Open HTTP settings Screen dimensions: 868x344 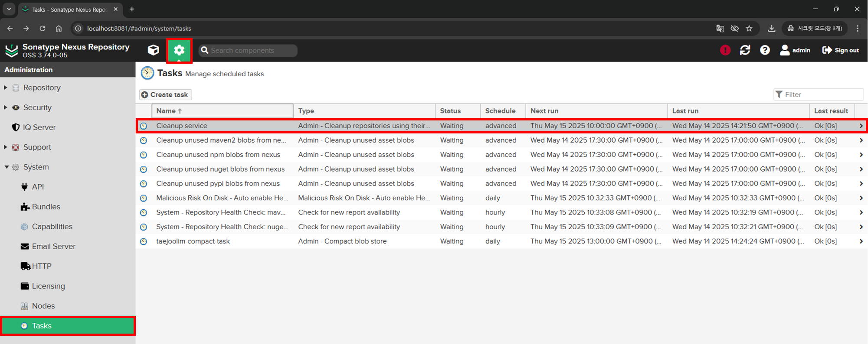coord(41,266)
